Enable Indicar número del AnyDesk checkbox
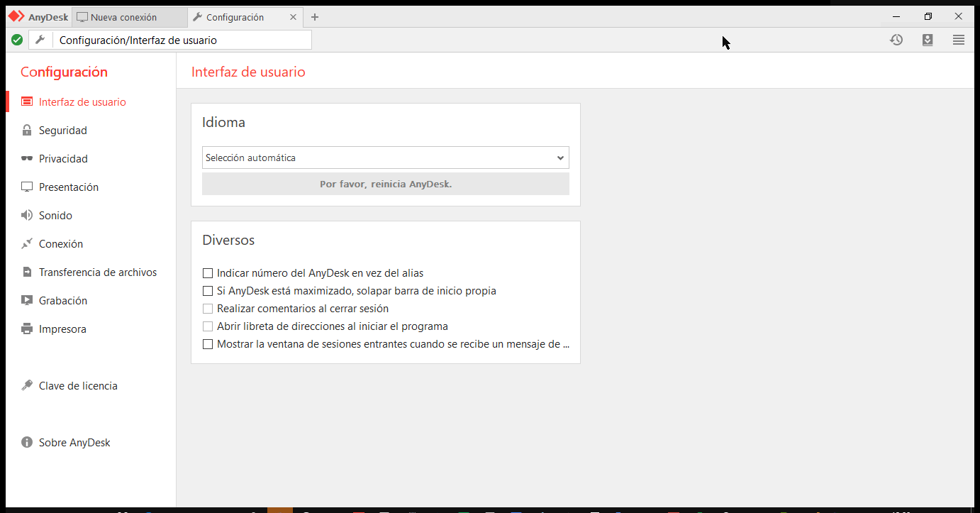 pos(208,273)
